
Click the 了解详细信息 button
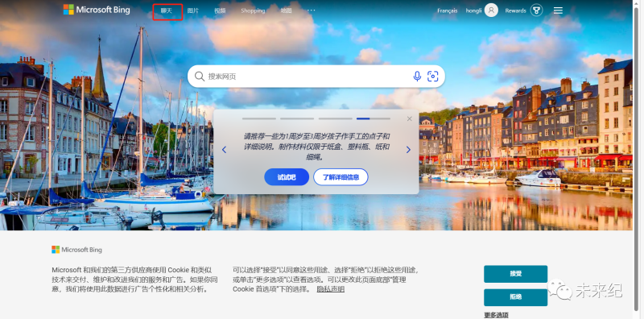341,177
